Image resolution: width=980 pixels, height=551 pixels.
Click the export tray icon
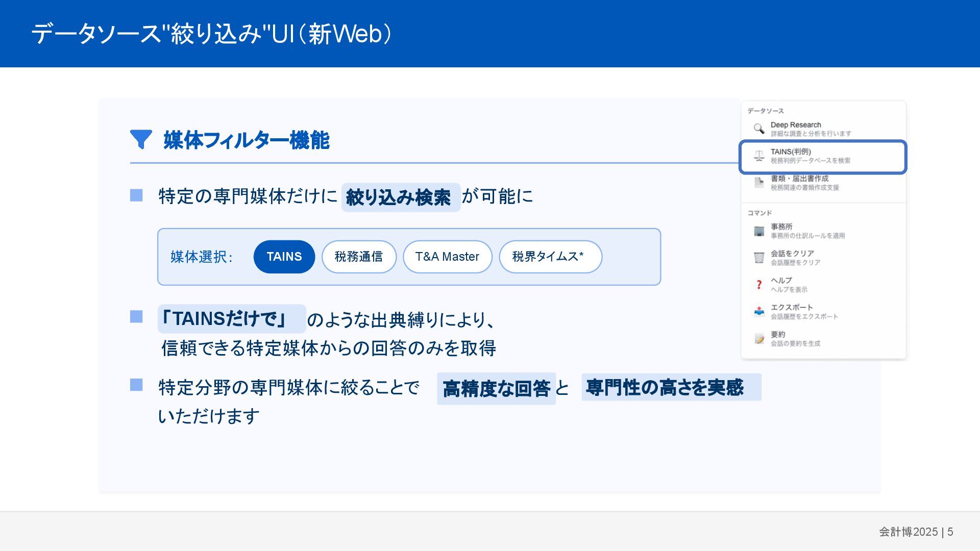[759, 311]
